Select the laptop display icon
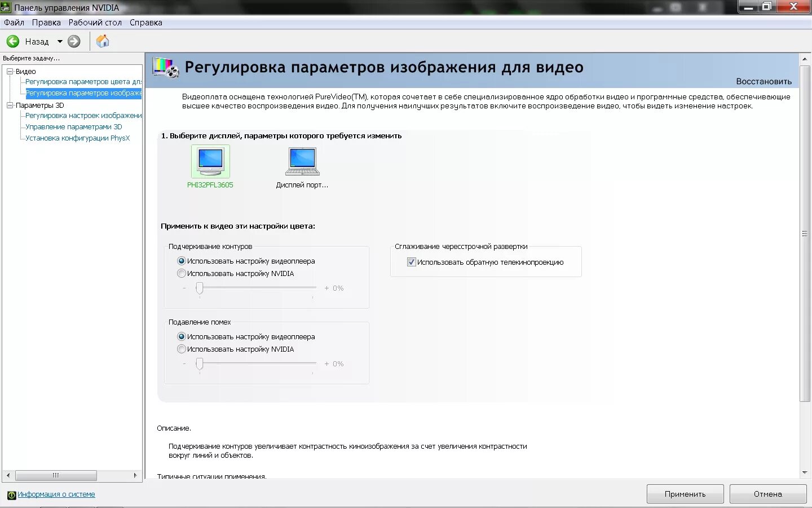This screenshot has height=508, width=812. pos(302,161)
